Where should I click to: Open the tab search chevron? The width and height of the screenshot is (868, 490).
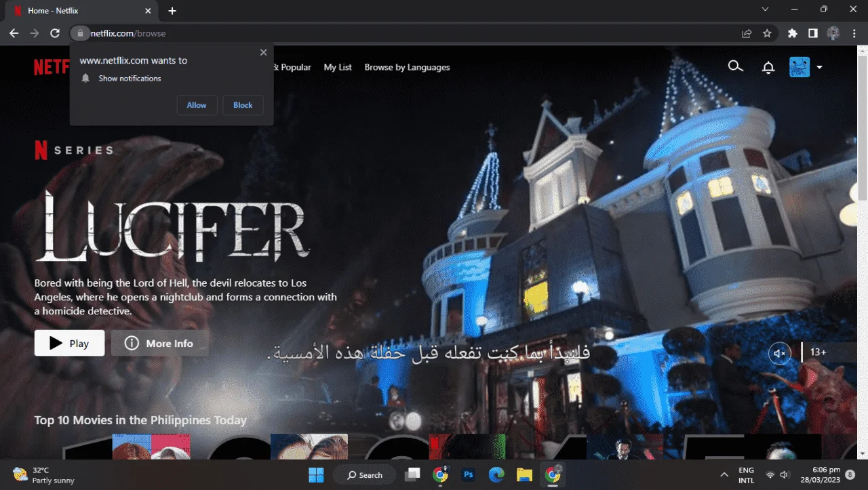click(766, 9)
